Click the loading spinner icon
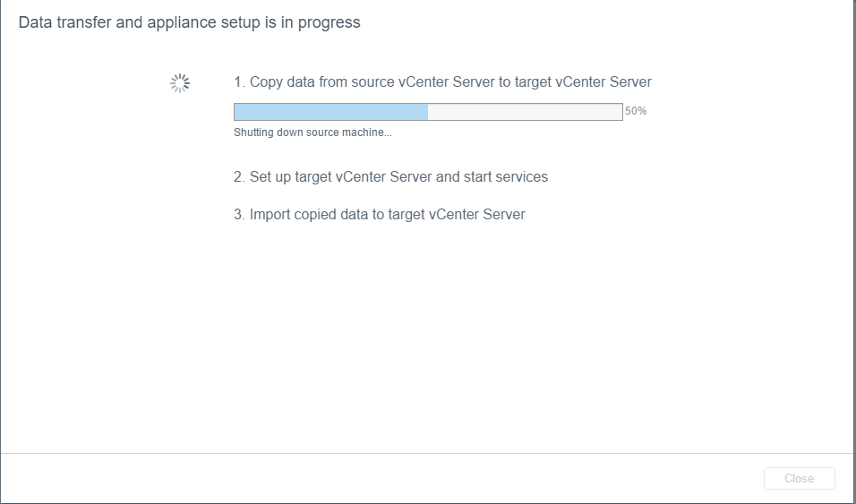The height and width of the screenshot is (504, 856). click(x=180, y=83)
